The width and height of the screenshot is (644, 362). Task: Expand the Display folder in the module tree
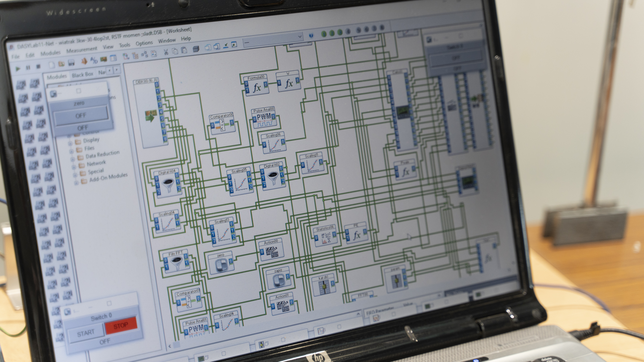tap(70, 143)
